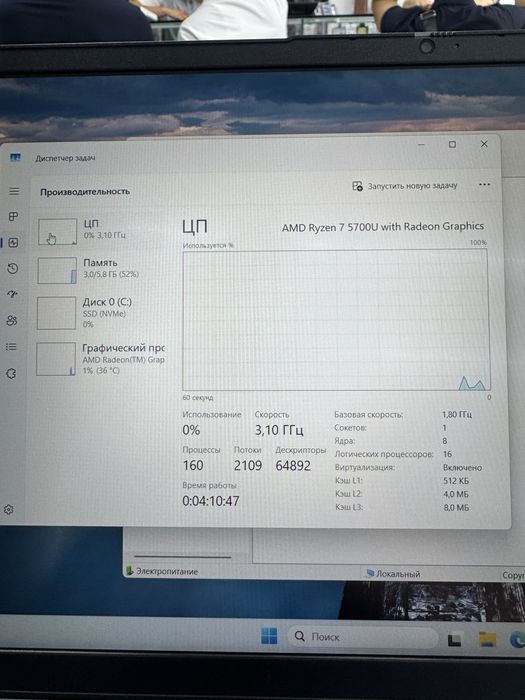Screen dimensions: 525x700
Task: Click the L2 cache value '4,0 МБ'
Action: point(456,494)
